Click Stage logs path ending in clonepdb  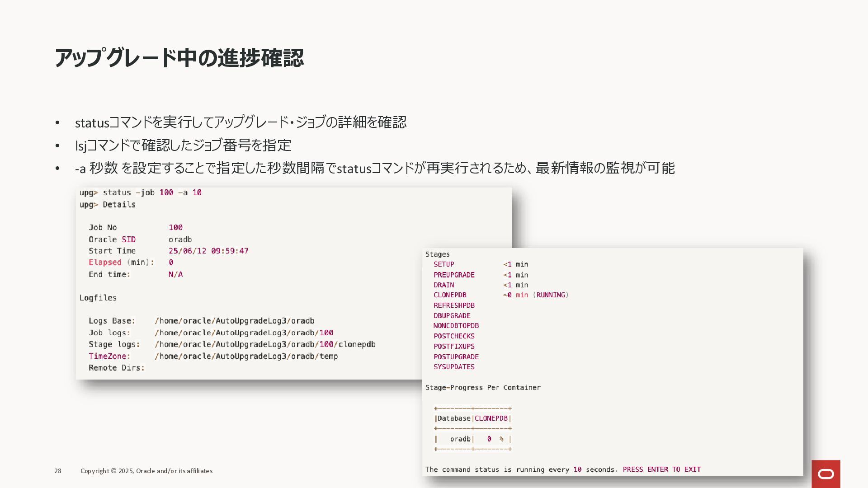tap(265, 344)
